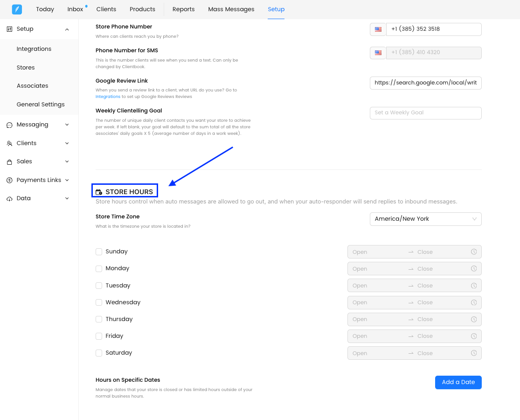
Task: Click the Store Phone Number input field
Action: [434, 29]
